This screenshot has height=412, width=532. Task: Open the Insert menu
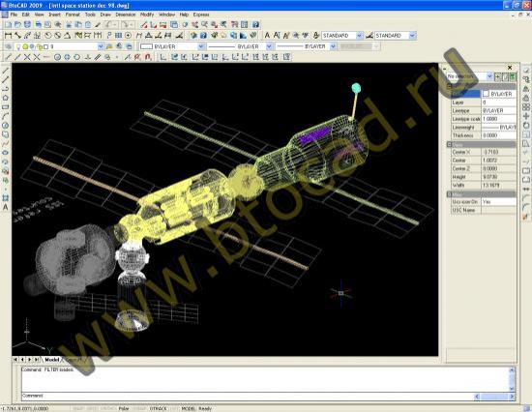pyautogui.click(x=54, y=15)
